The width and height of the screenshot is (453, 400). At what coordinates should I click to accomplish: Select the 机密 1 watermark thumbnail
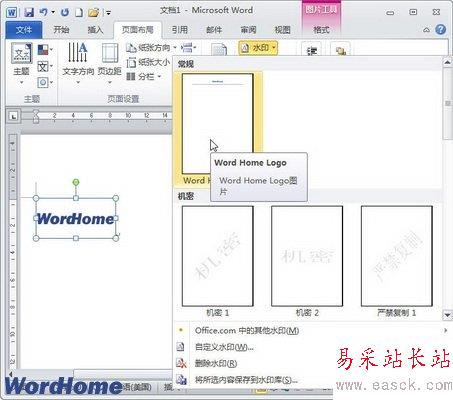218,256
